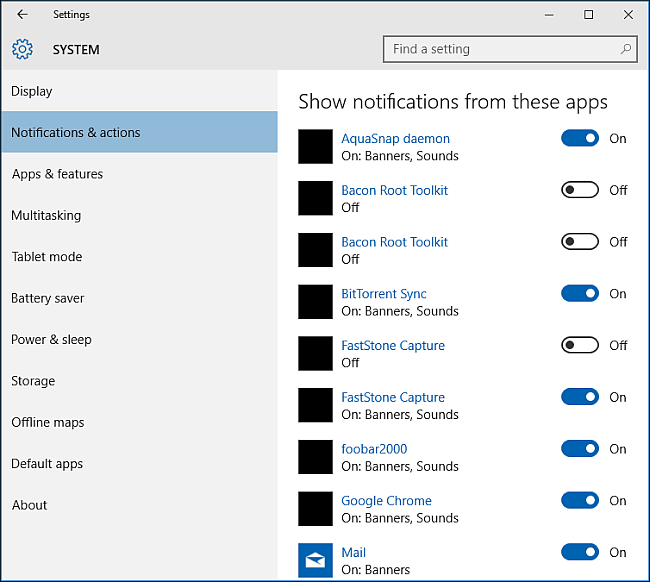Viewport: 650px width, 582px height.
Task: Enable the disabled FastStone Capture toggle
Action: coord(580,345)
